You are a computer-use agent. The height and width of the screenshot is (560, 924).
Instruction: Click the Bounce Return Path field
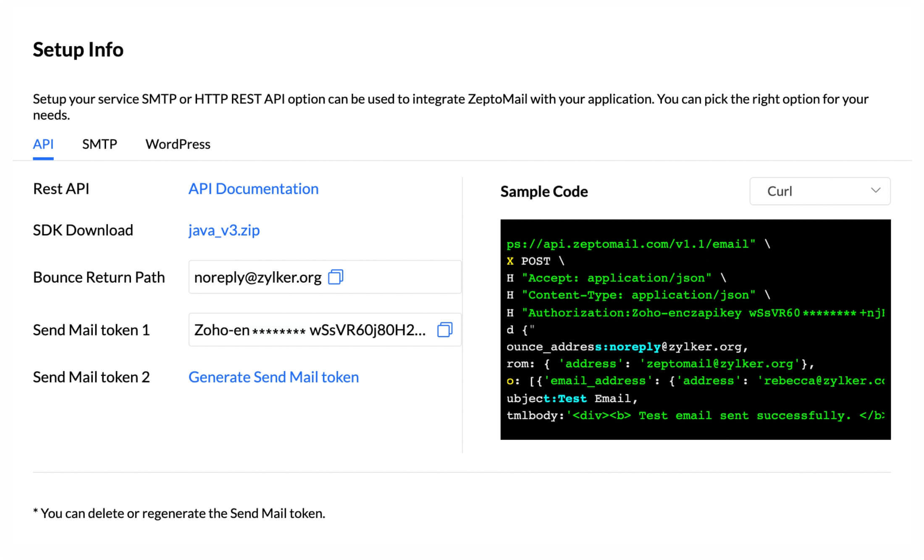[x=325, y=277]
